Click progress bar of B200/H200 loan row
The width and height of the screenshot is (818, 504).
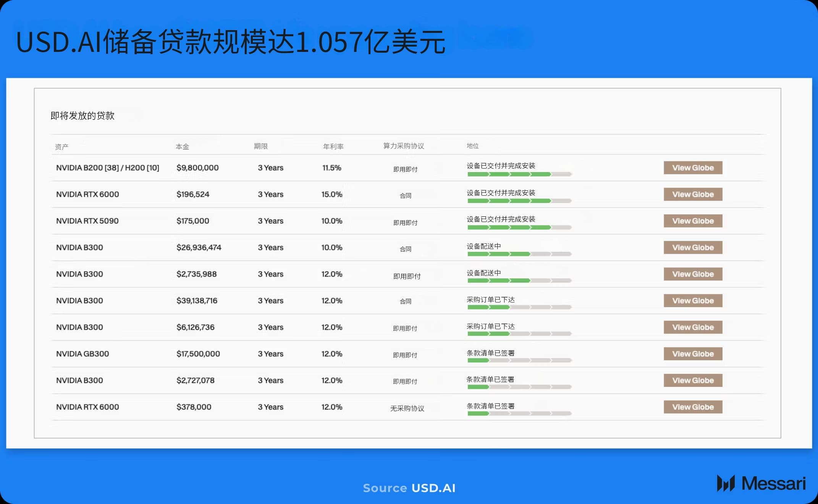pyautogui.click(x=519, y=174)
